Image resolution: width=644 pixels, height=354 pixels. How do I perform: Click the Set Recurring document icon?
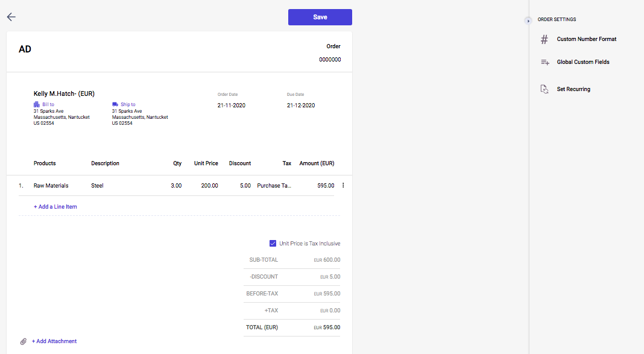coord(544,89)
